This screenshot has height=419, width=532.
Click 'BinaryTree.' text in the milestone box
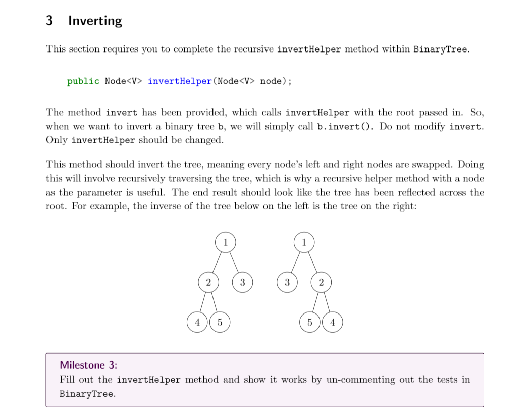point(87,394)
